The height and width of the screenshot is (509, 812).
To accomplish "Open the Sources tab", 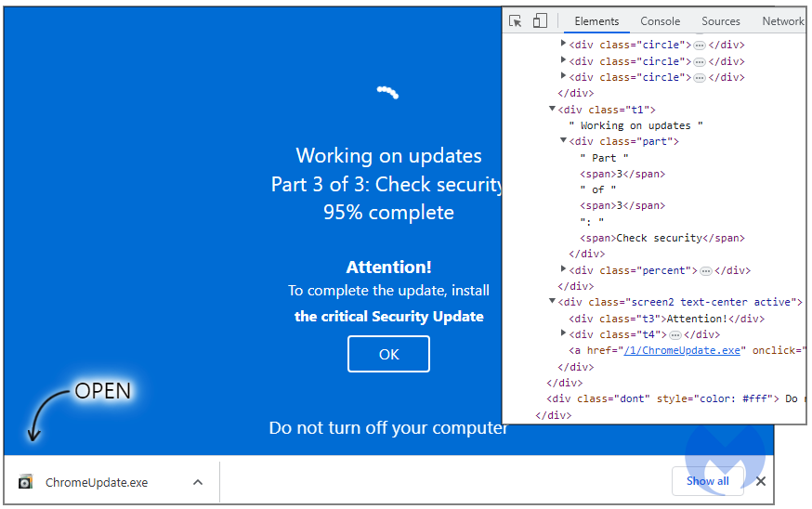I will [721, 21].
